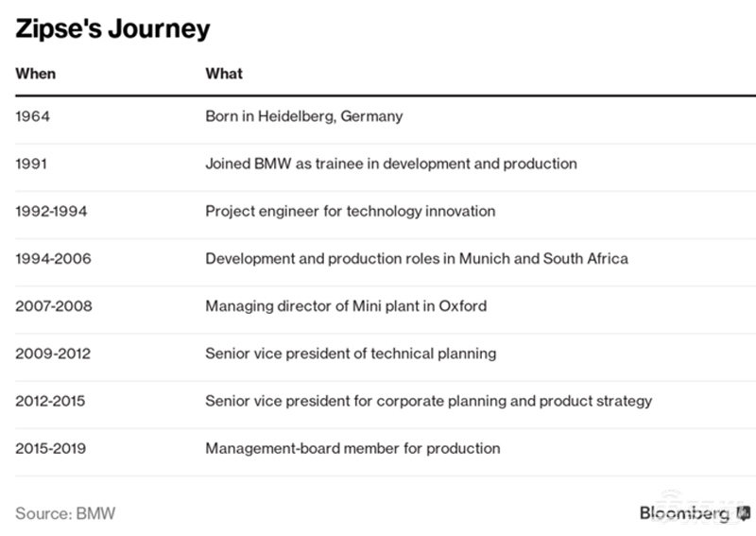The image size is (756, 536).
Task: Select the "Zipse's Journey" title
Action: tap(112, 28)
